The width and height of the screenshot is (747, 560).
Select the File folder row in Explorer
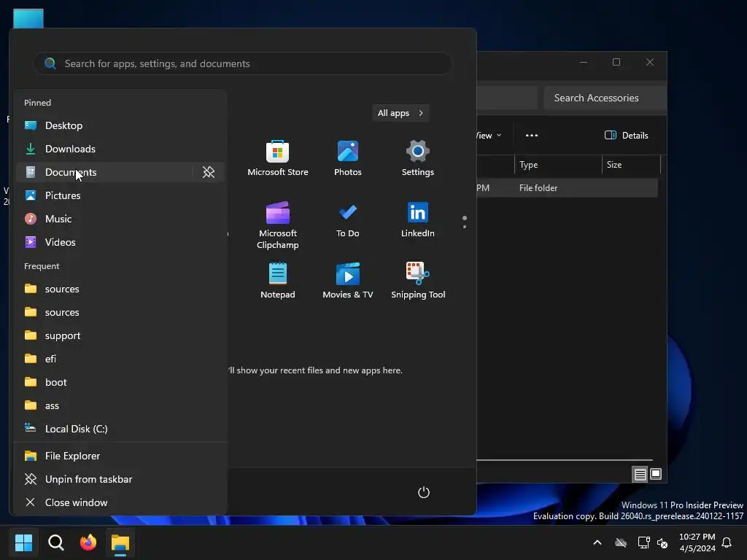pyautogui.click(x=567, y=187)
